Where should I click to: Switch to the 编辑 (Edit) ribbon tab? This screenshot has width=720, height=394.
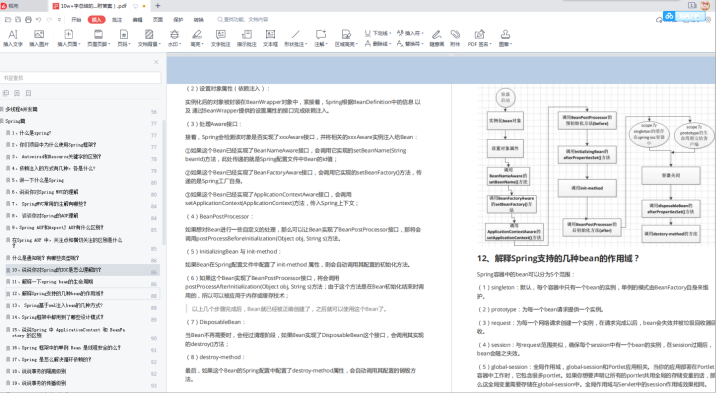(x=137, y=20)
